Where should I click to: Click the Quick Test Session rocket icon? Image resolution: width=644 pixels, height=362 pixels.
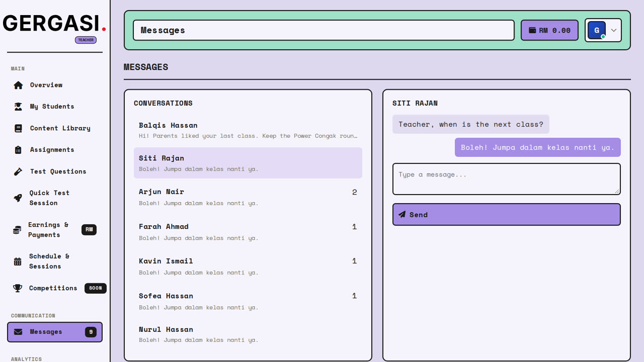18,198
